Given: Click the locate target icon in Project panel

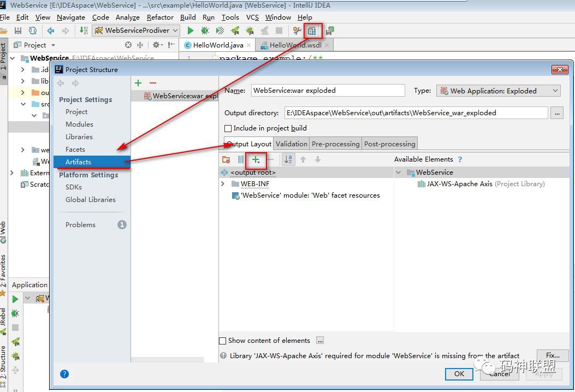Looking at the screenshot, I should click(x=128, y=45).
